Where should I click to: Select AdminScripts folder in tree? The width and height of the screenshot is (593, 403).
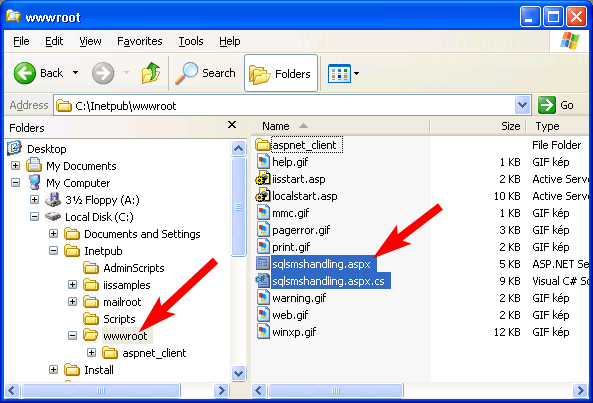tap(134, 268)
